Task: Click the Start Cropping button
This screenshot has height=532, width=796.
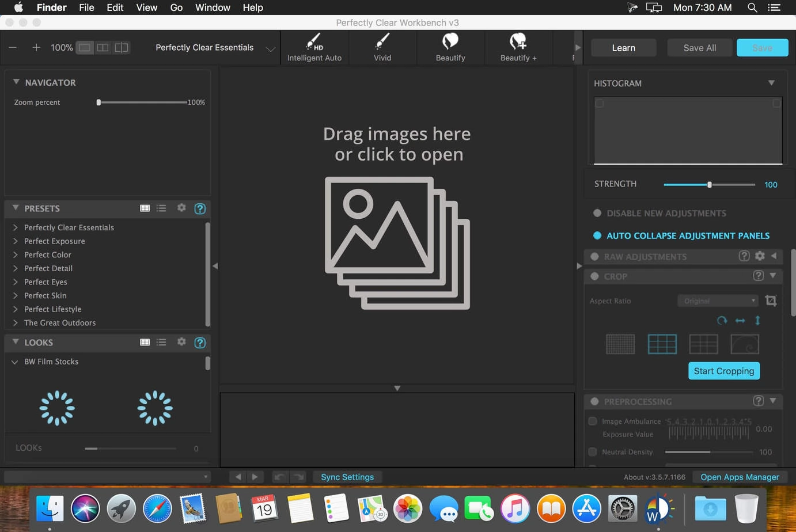Action: point(723,371)
